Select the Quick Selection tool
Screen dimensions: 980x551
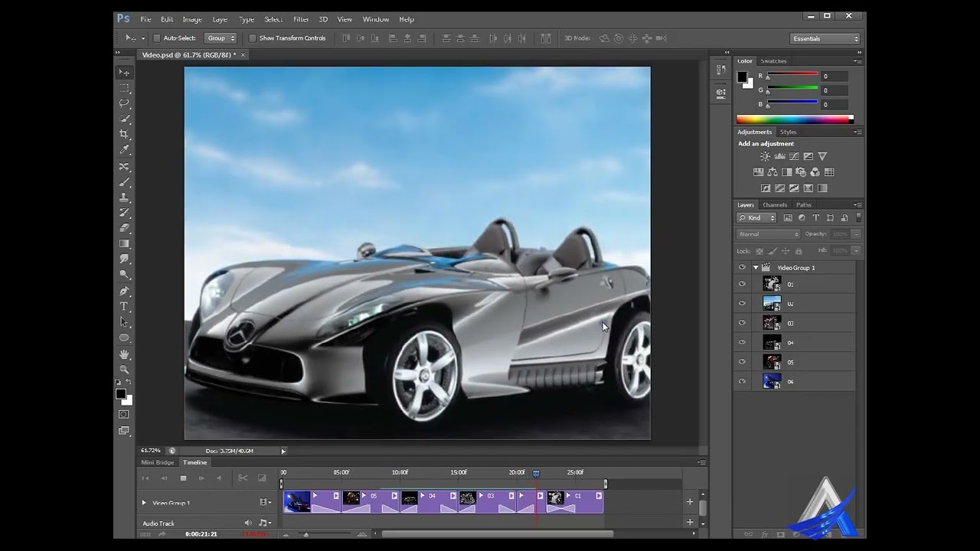coord(124,119)
